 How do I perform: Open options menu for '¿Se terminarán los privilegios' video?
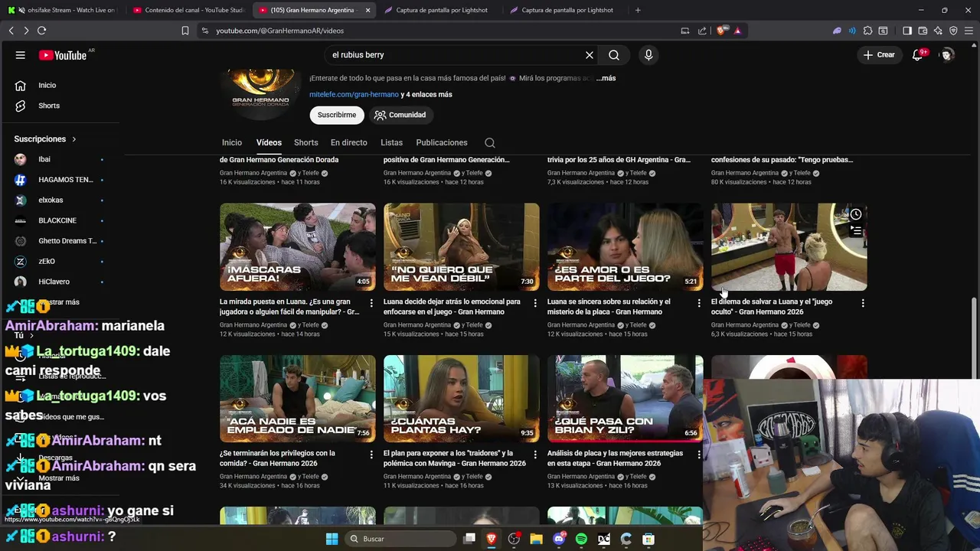pyautogui.click(x=371, y=455)
